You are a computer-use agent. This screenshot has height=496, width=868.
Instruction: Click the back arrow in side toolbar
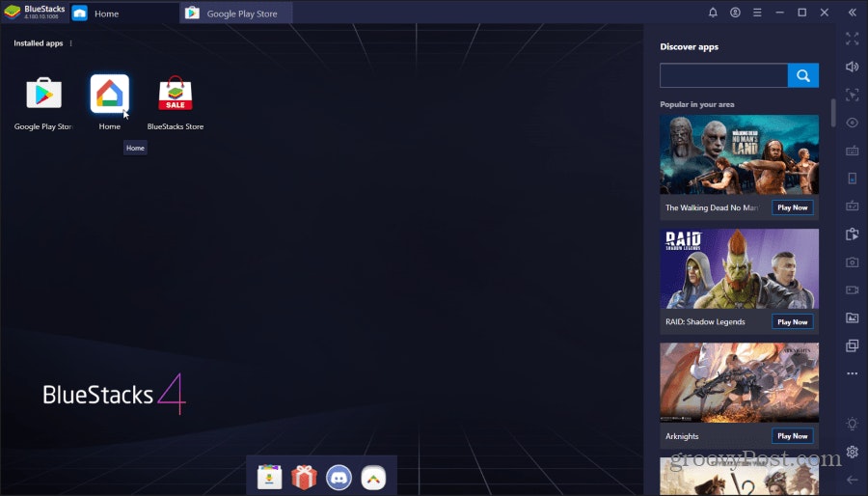[853, 480]
